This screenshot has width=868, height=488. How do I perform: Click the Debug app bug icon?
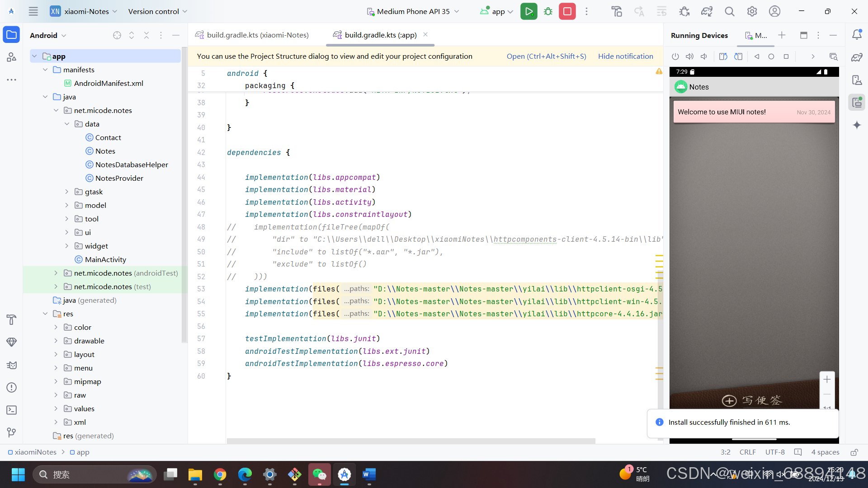[548, 11]
